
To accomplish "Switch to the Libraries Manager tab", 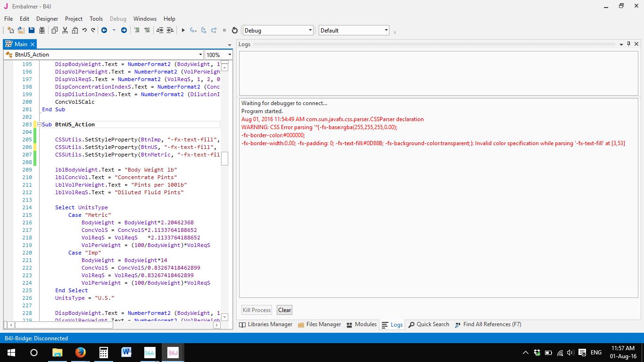I will pyautogui.click(x=266, y=324).
